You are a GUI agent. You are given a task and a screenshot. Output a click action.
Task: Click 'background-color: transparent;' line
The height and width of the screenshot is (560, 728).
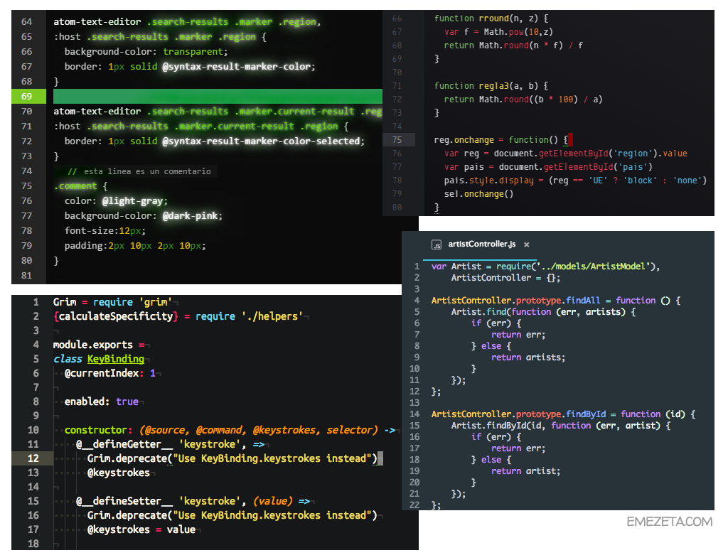pos(146,51)
